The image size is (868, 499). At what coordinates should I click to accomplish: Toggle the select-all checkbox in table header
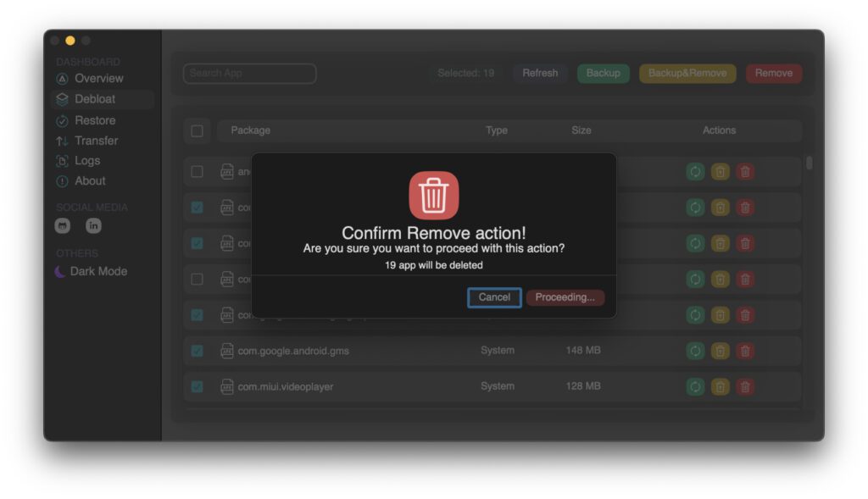[197, 130]
